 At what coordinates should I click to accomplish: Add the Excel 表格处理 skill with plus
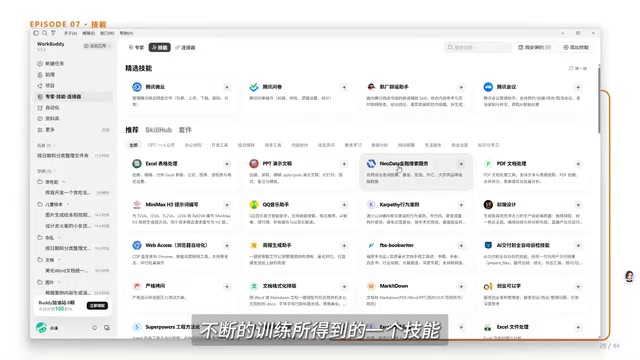pyautogui.click(x=227, y=164)
